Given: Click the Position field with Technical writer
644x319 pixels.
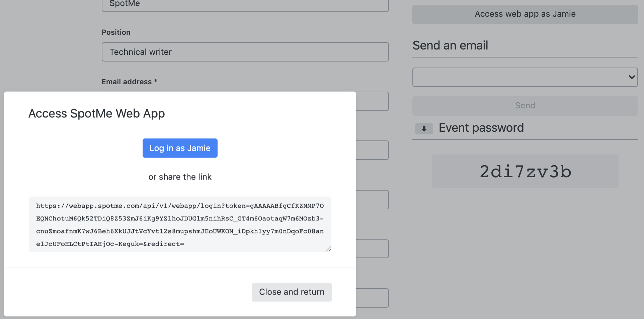Looking at the screenshot, I should (x=245, y=52).
